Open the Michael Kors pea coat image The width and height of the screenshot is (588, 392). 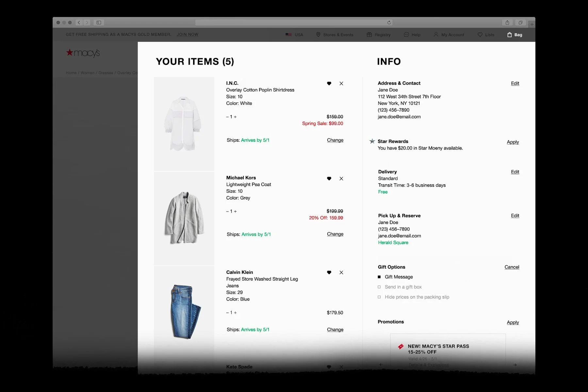click(x=184, y=219)
